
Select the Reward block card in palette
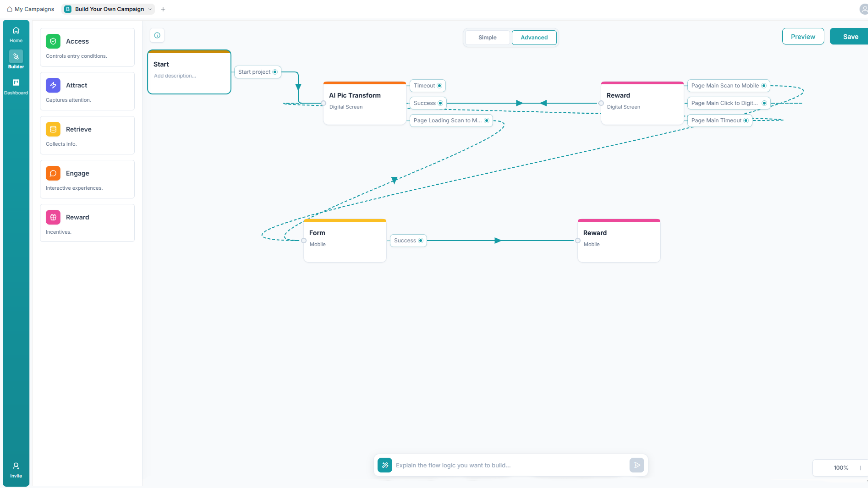tap(87, 223)
